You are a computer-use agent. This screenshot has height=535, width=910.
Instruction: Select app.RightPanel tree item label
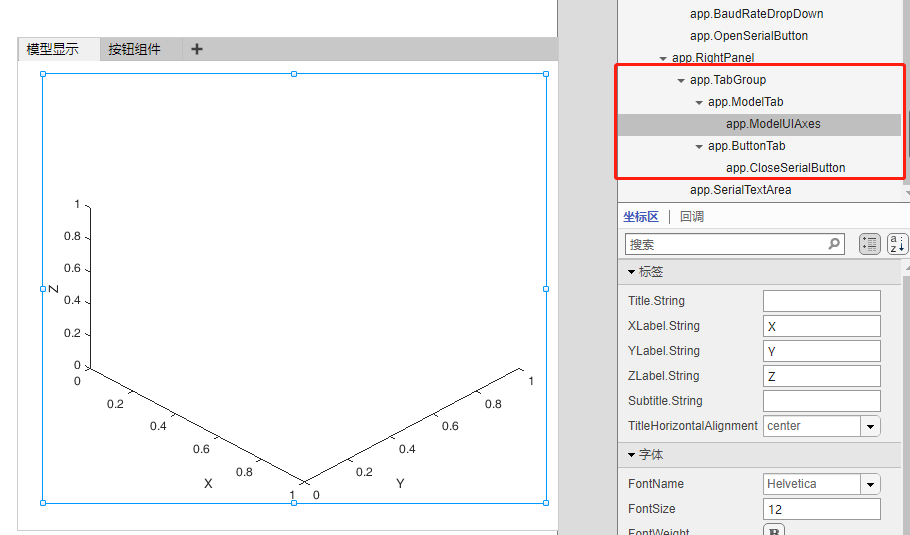point(713,58)
